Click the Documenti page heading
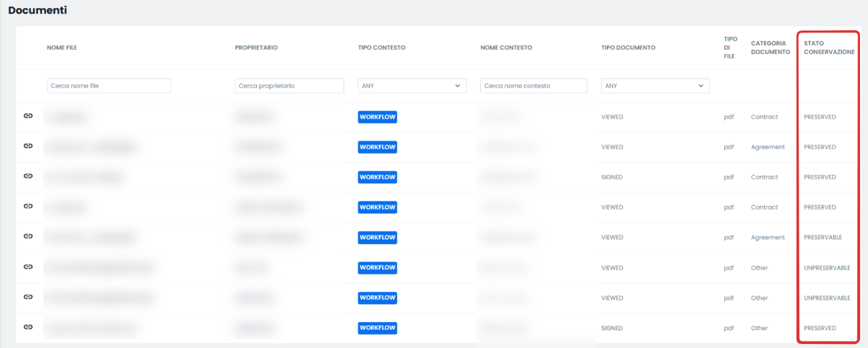This screenshot has height=348, width=868. pos(37,11)
